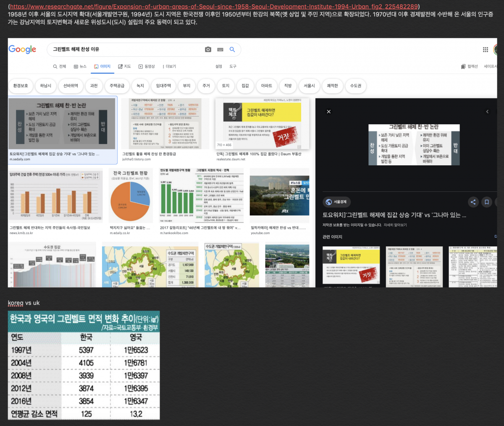504x426 pixels.
Task: Select the 녹지 filter chip
Action: tap(140, 86)
